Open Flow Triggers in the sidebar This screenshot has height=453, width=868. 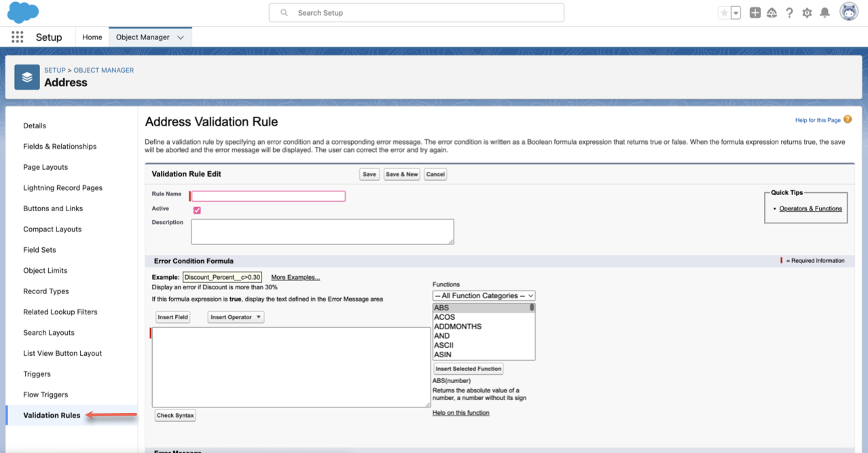click(x=46, y=395)
